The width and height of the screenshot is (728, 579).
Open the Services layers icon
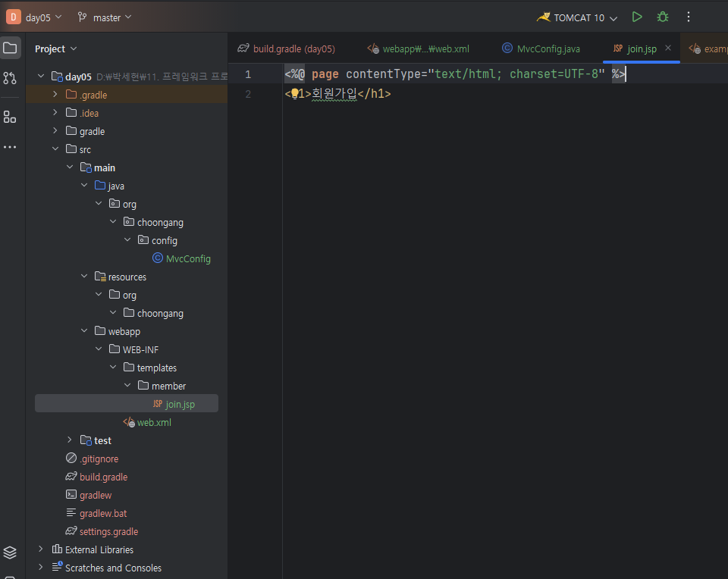click(10, 552)
